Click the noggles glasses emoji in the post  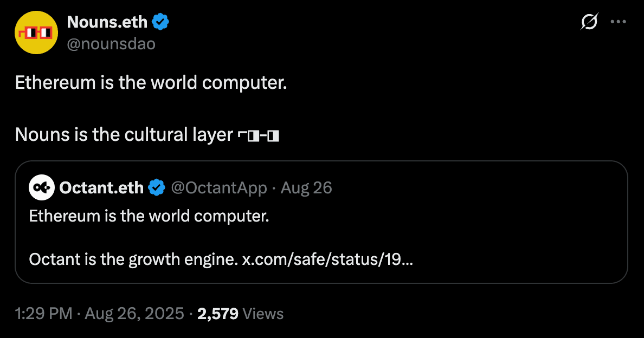(259, 135)
